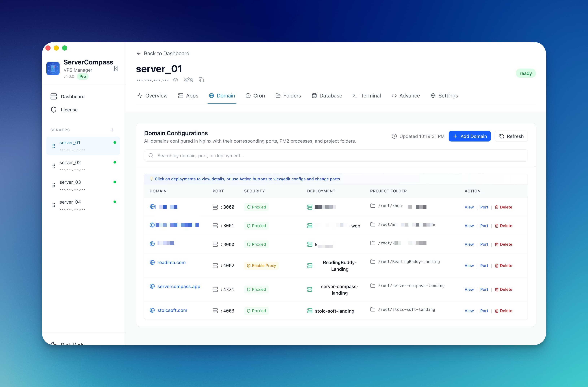Click the folder icon beside /root/stoic-soft-landing

pos(373,309)
